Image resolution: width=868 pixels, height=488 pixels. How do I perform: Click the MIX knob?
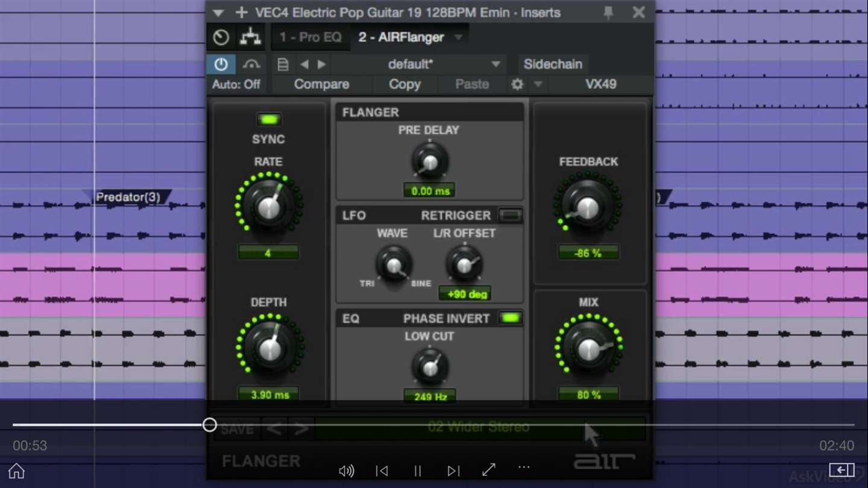(589, 348)
